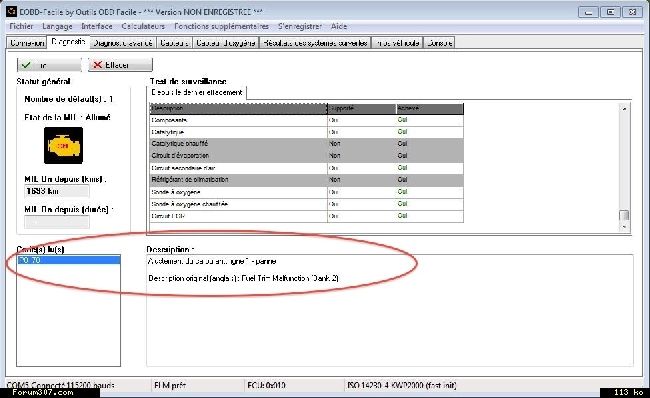This screenshot has width=650, height=398.
Task: Open the Fonctions supplémentaires menu
Action: coord(221,26)
